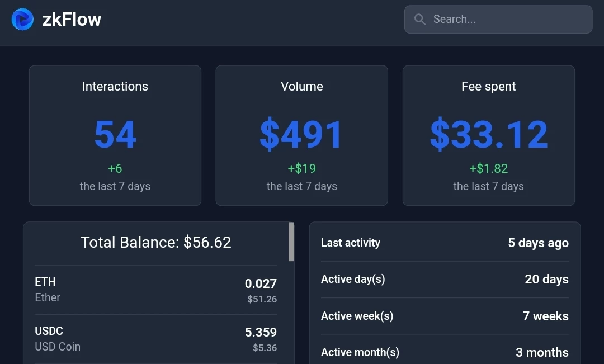Select the Volume stat card
Screen dimensions: 604x364
coord(301,135)
